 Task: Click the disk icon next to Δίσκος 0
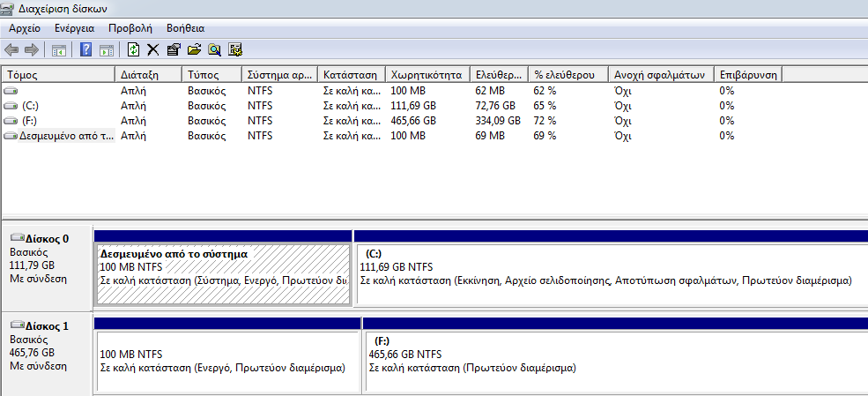18,239
